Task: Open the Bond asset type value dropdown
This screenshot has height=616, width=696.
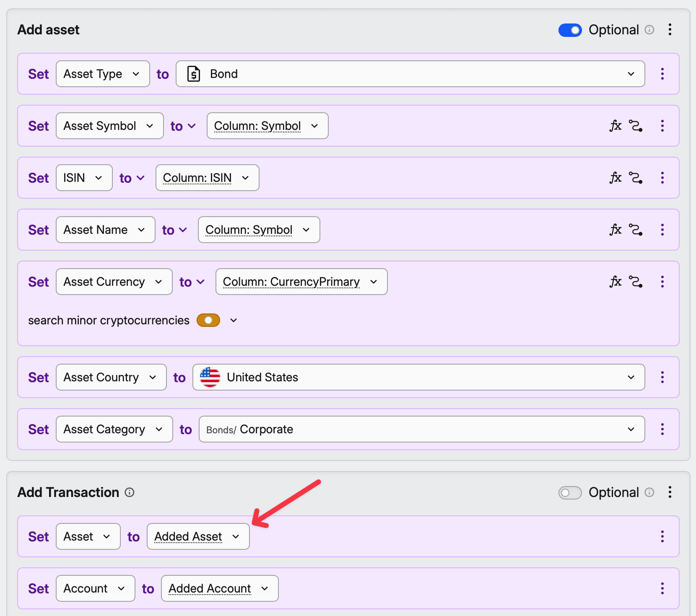Action: point(410,74)
